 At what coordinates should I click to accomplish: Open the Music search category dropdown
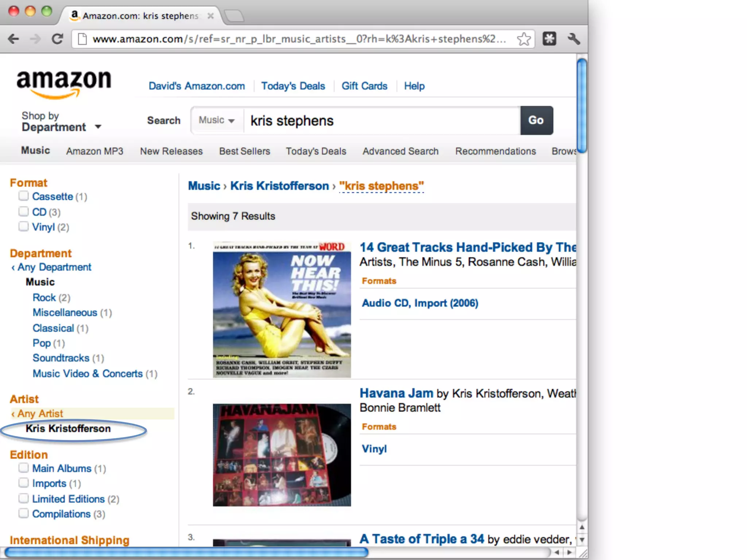(217, 120)
